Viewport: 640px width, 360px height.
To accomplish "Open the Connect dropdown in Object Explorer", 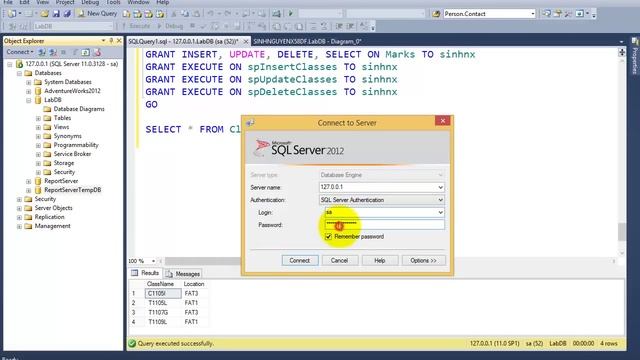I will tap(20, 52).
